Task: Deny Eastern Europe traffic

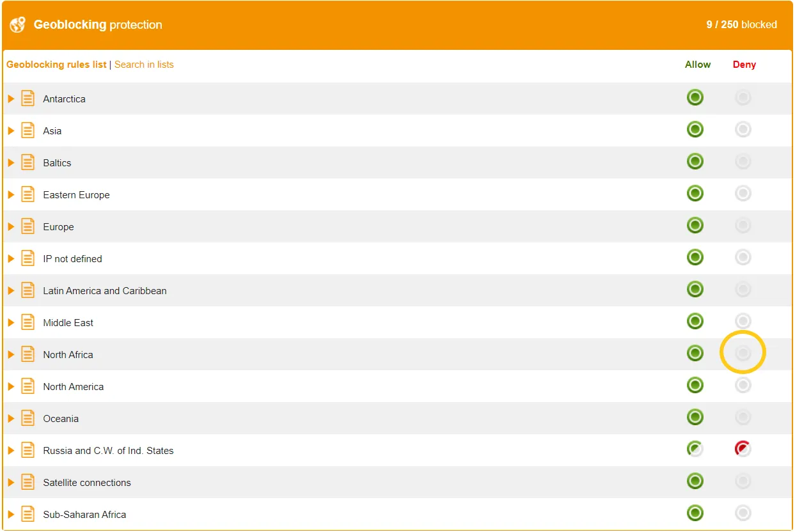Action: coord(743,193)
